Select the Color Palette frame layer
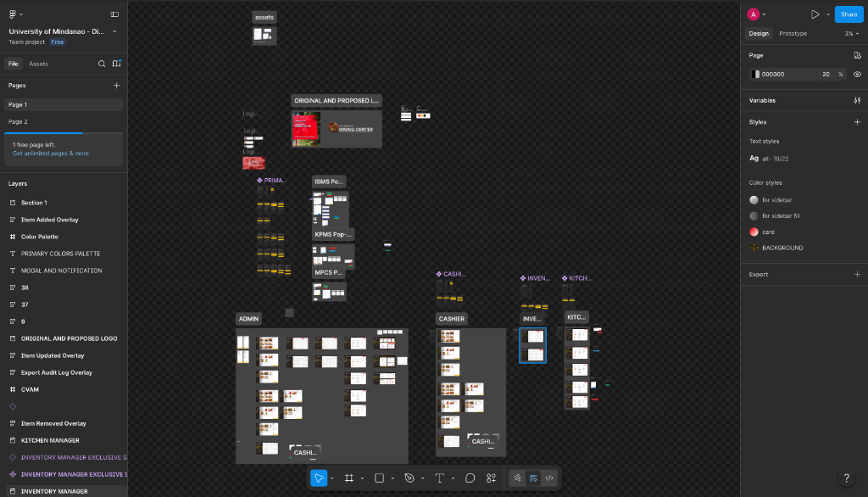 [x=39, y=237]
